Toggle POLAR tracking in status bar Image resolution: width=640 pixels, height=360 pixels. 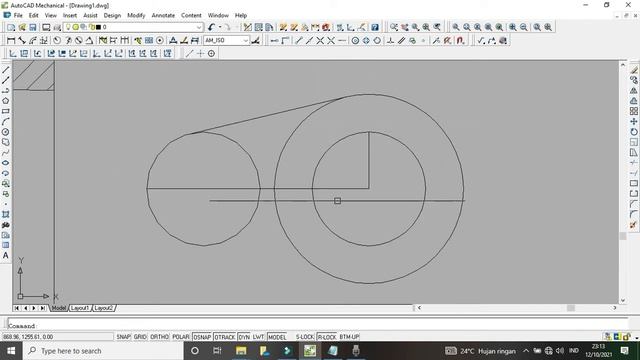181,337
